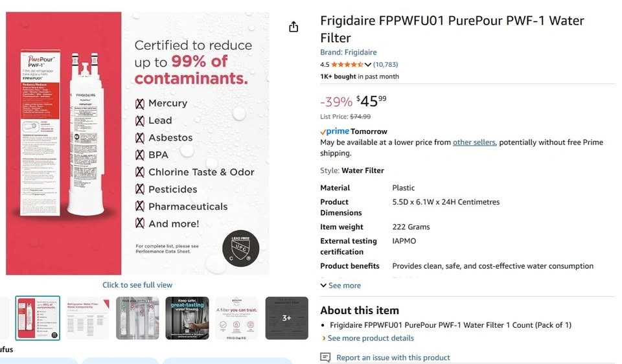Select the 'Filter Model Compatibility' thumbnail
The height and width of the screenshot is (364, 622).
(x=88, y=318)
